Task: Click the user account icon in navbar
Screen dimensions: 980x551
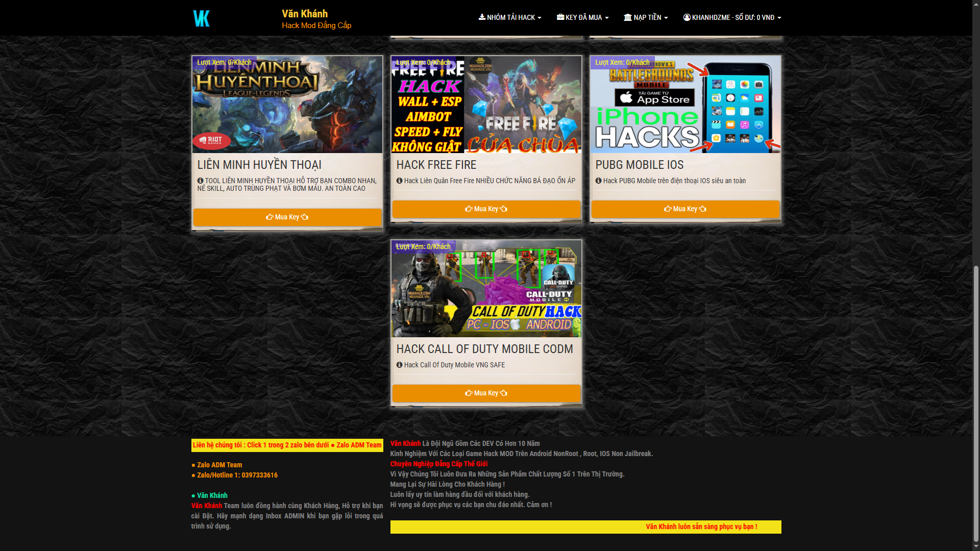Action: [x=687, y=17]
